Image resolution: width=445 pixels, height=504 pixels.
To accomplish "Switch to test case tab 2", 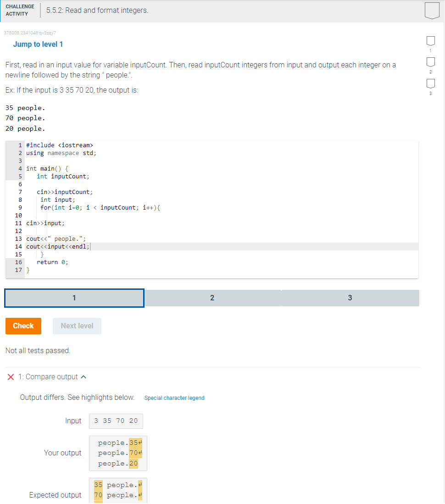I will click(x=212, y=298).
